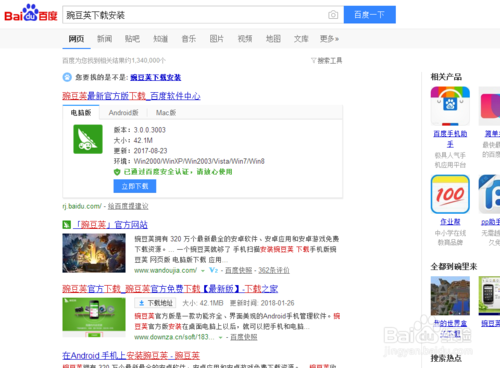Image resolution: width=500 pixels, height=368 pixels.
Task: Click the Minecraft-style game thumbnail
Action: pyautogui.click(x=450, y=296)
